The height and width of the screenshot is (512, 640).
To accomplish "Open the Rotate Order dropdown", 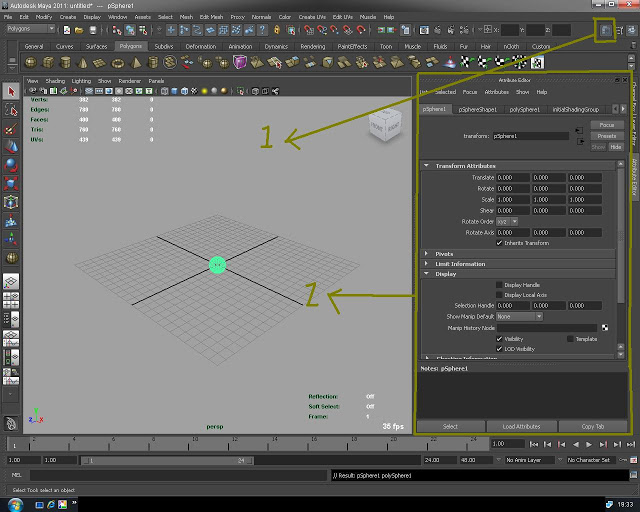I will (x=507, y=222).
